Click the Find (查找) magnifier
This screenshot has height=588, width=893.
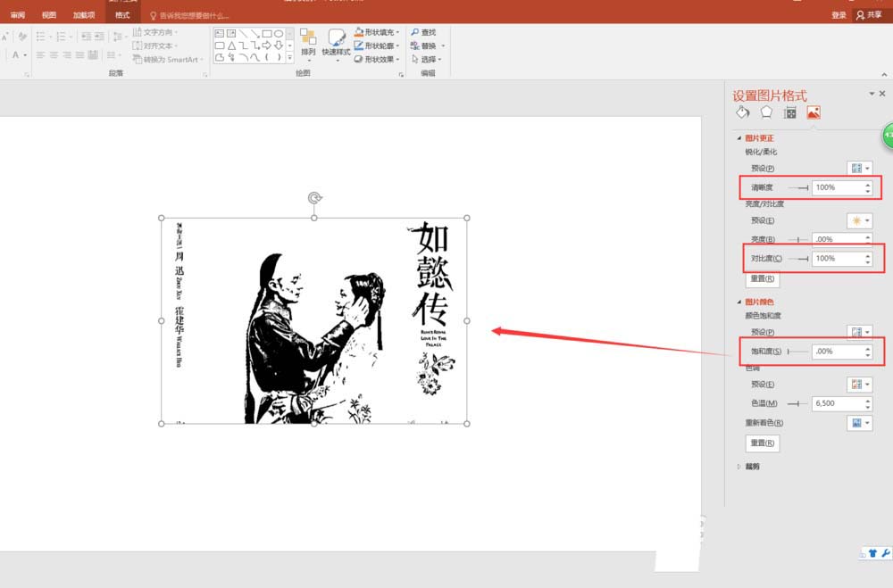tap(415, 32)
